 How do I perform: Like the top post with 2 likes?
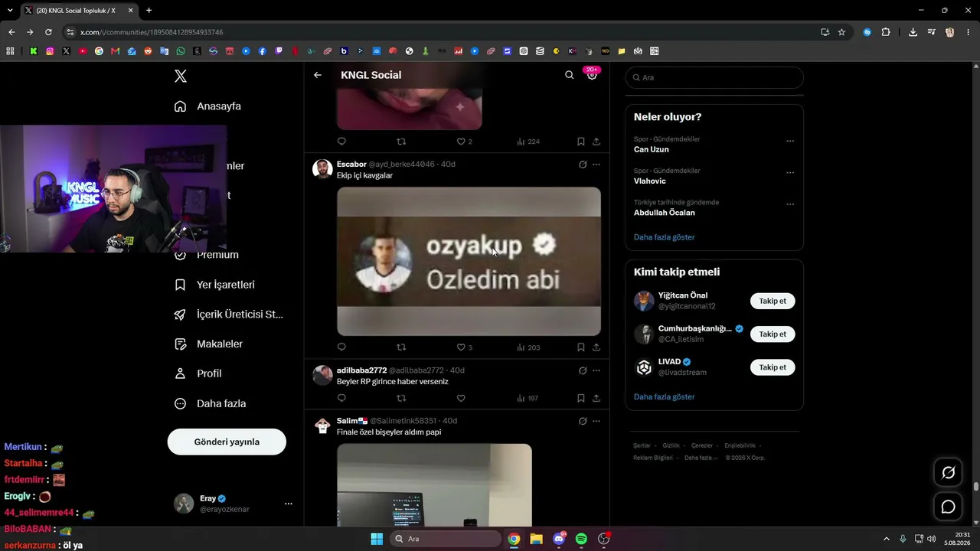461,142
